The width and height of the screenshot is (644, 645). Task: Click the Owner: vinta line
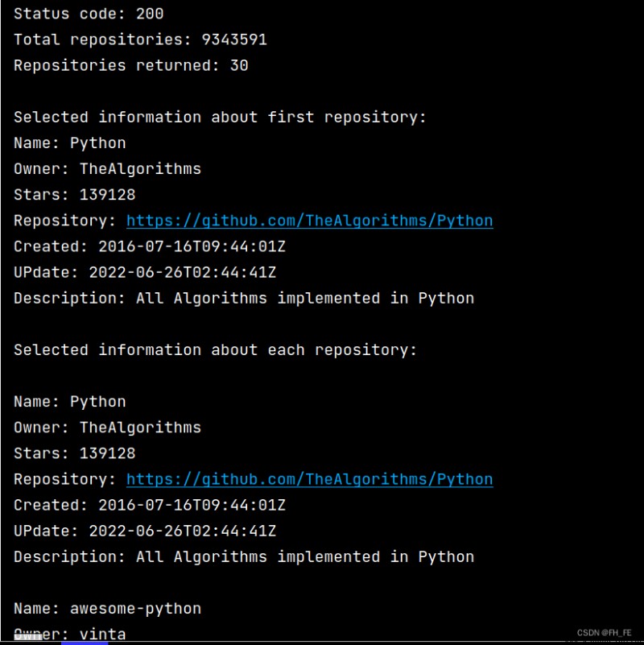coord(70,634)
